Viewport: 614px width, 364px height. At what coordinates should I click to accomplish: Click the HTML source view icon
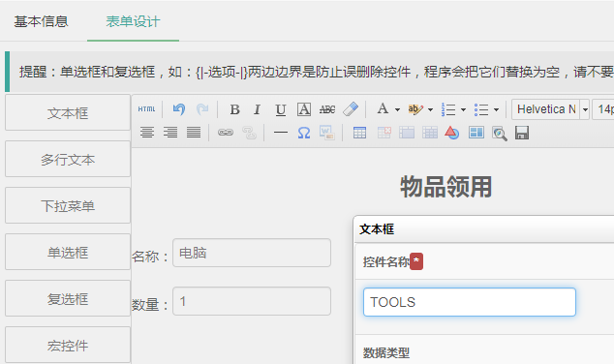click(x=146, y=109)
